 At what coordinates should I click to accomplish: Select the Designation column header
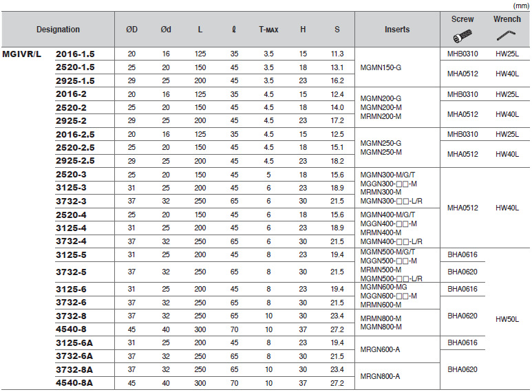pyautogui.click(x=58, y=30)
